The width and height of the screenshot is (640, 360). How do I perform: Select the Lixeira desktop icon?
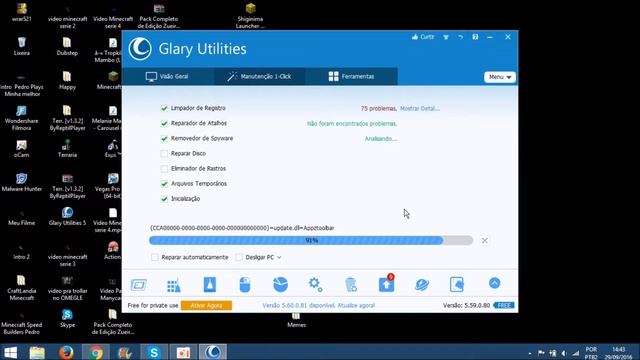[x=22, y=46]
